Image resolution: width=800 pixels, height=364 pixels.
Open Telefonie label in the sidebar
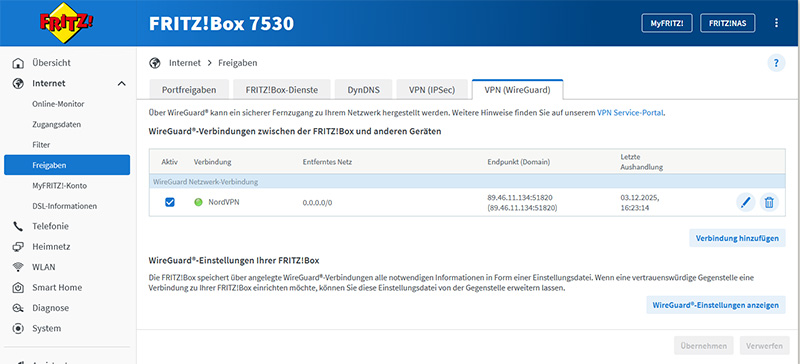click(x=50, y=226)
